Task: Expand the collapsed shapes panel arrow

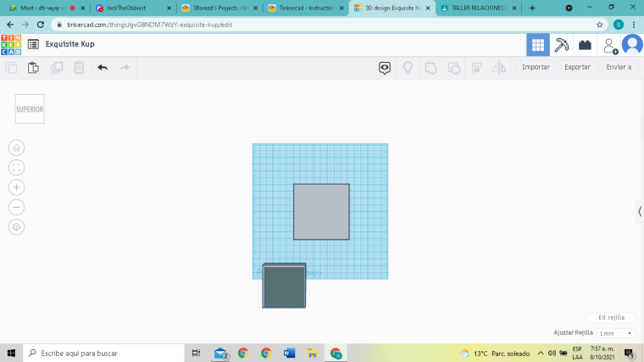Action: tap(640, 212)
